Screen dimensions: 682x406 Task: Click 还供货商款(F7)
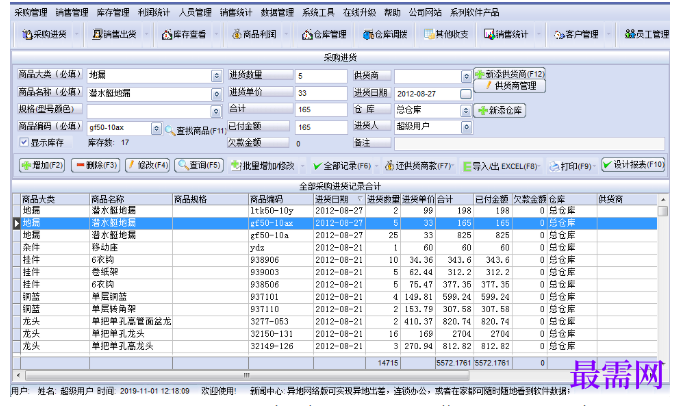418,166
